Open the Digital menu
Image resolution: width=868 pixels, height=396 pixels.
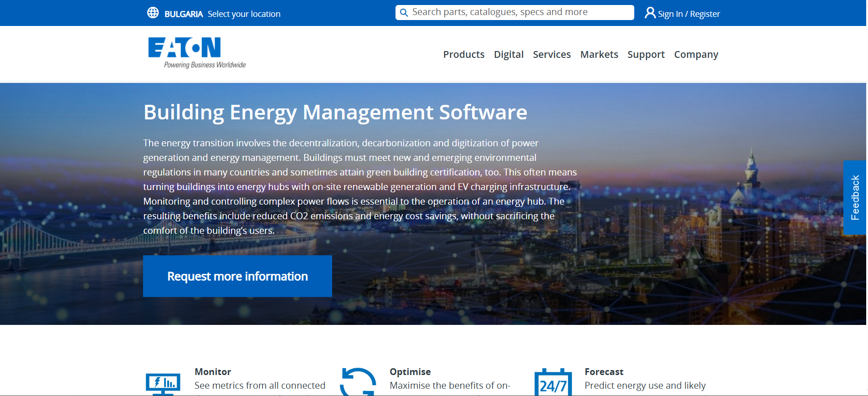point(508,55)
